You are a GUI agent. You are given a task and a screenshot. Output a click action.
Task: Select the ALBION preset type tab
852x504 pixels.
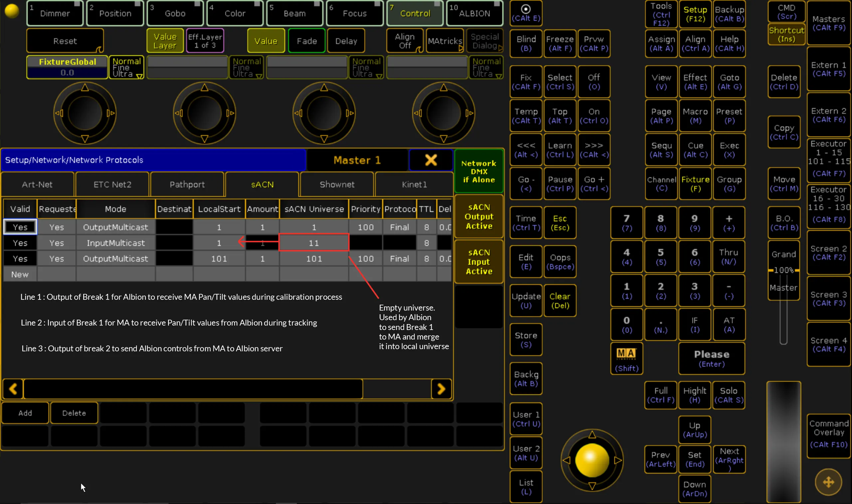click(x=474, y=13)
